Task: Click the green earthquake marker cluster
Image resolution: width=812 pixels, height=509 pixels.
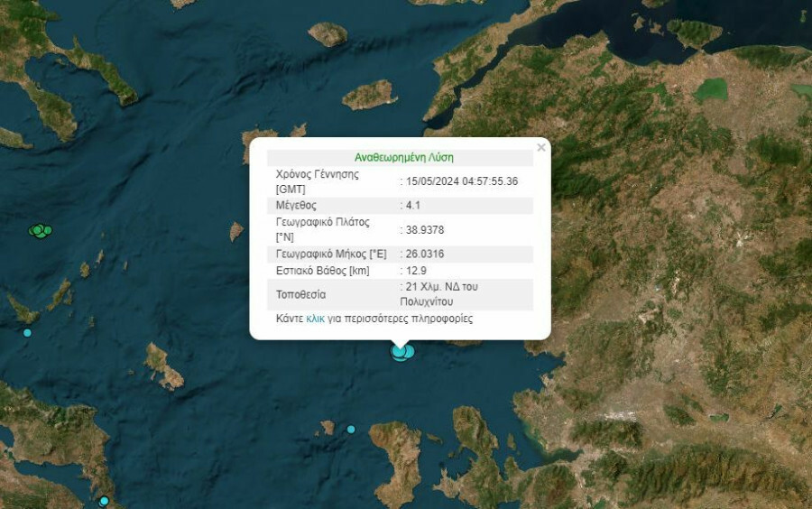Action: pos(40,231)
